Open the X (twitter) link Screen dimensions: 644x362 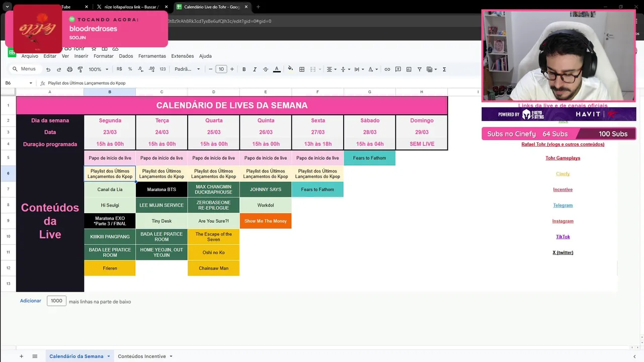point(563,252)
